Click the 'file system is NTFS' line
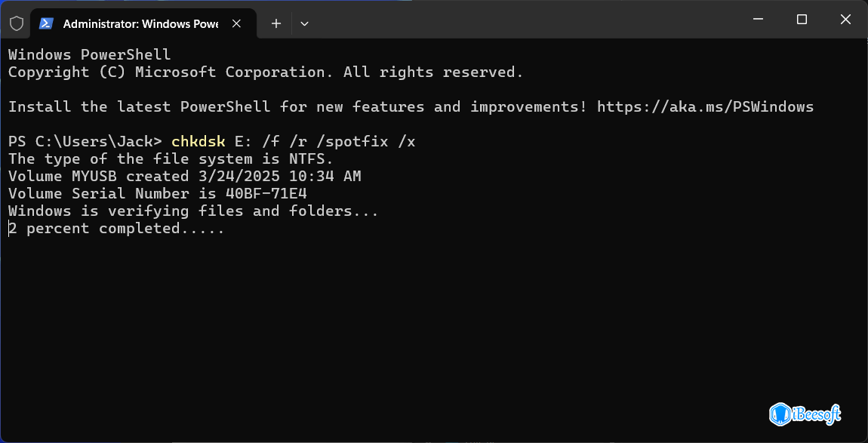The image size is (868, 443). tap(171, 158)
